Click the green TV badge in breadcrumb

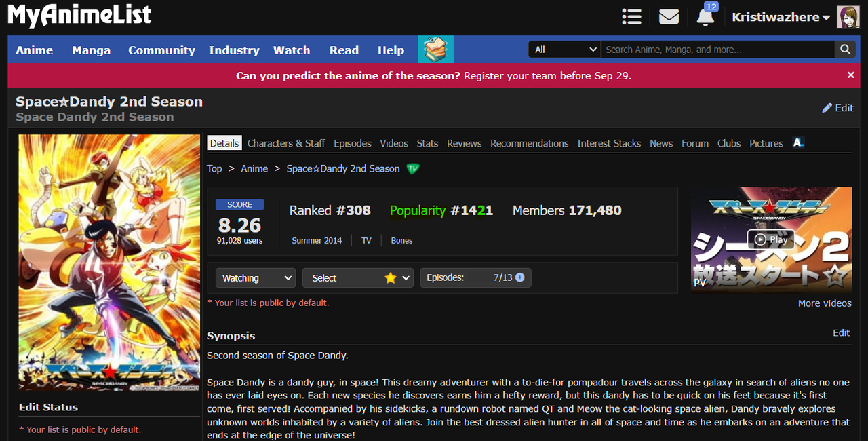(413, 168)
